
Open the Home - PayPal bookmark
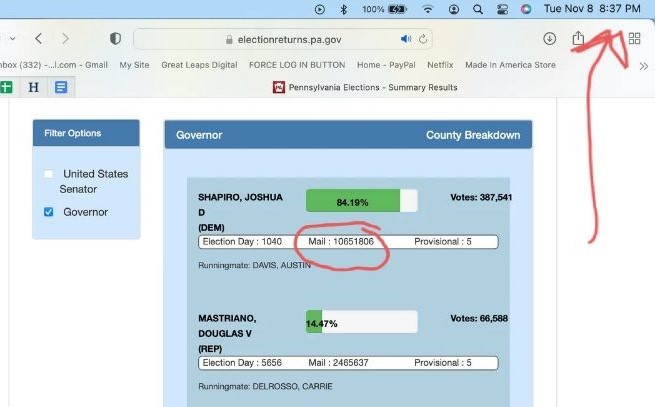pyautogui.click(x=386, y=65)
